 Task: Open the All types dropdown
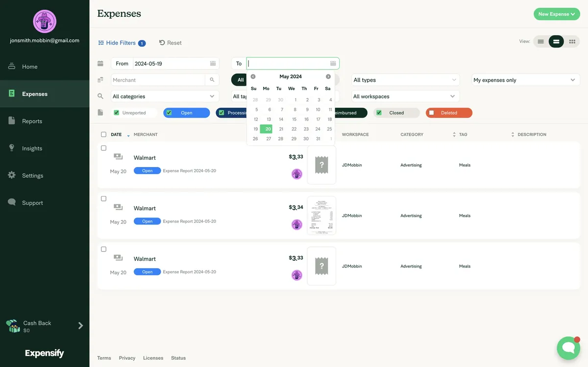(406, 80)
